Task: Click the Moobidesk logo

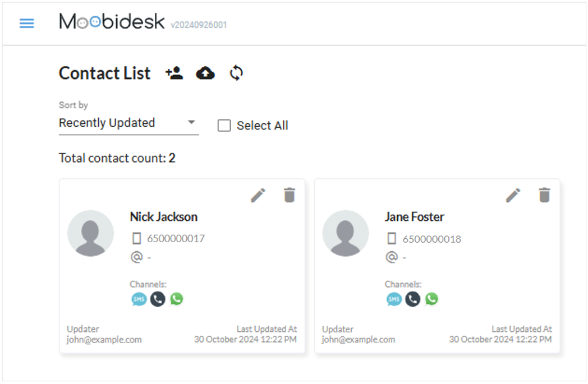Action: (112, 22)
